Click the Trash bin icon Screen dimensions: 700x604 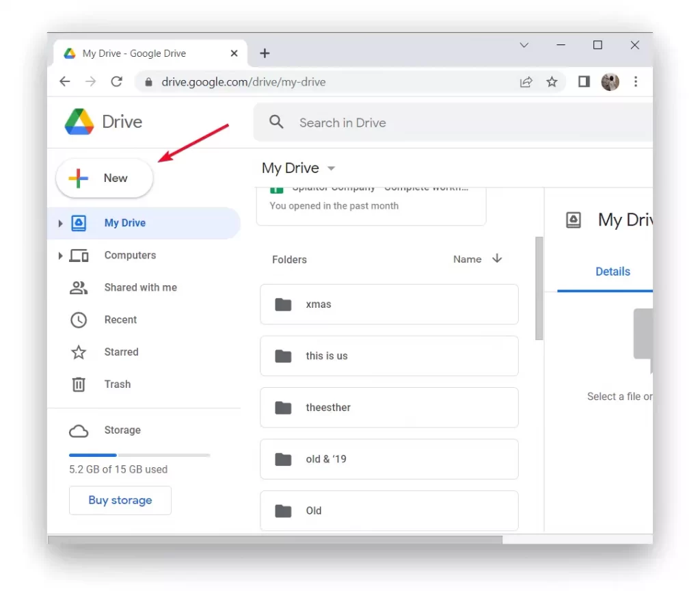pyautogui.click(x=79, y=384)
